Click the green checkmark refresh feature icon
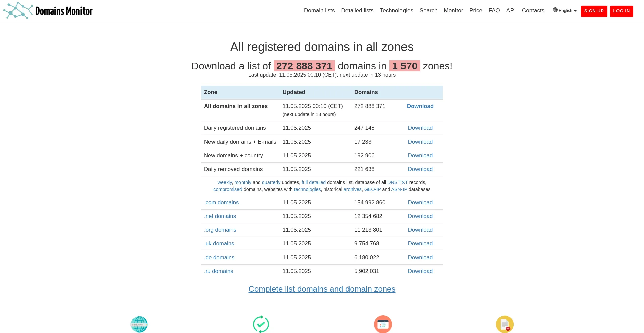The width and height of the screenshot is (644, 333). pos(261,324)
